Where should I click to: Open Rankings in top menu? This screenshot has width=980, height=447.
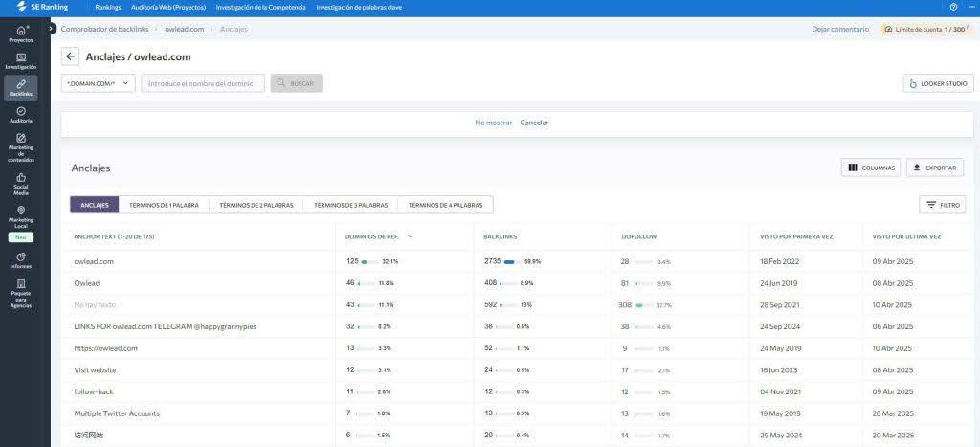[108, 8]
